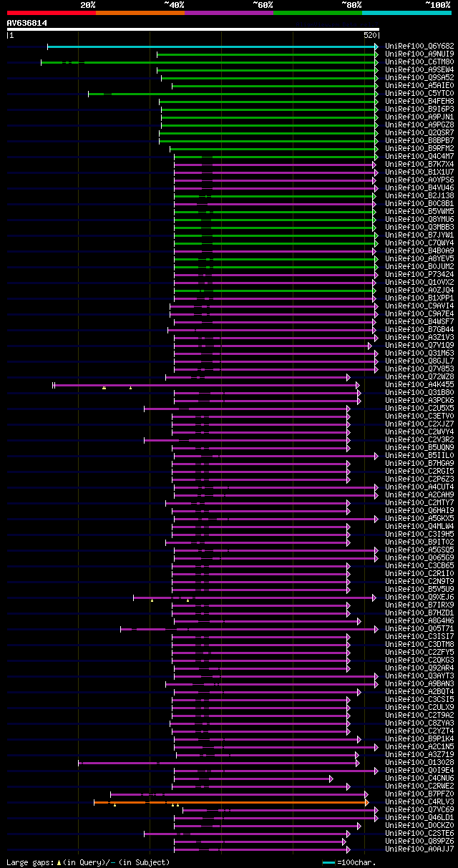
Task: Click the white query length bar
Action: click(x=193, y=29)
